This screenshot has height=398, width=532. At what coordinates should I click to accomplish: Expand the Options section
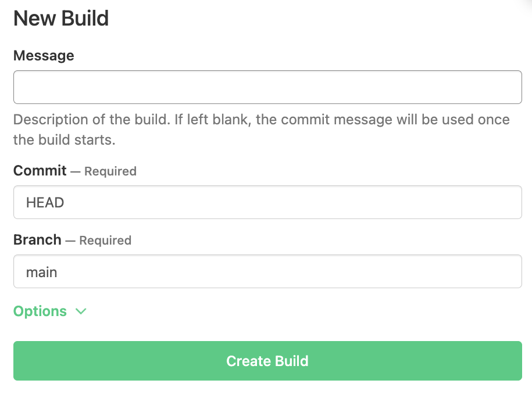(50, 311)
